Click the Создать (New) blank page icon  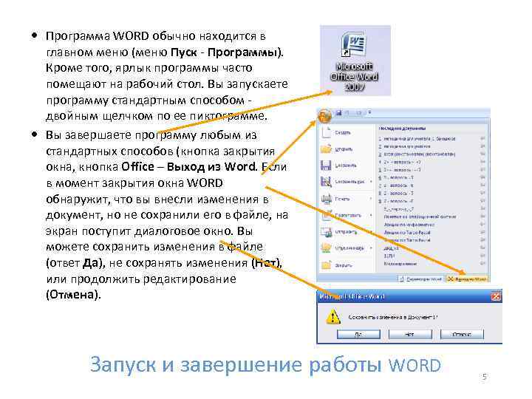tap(327, 132)
